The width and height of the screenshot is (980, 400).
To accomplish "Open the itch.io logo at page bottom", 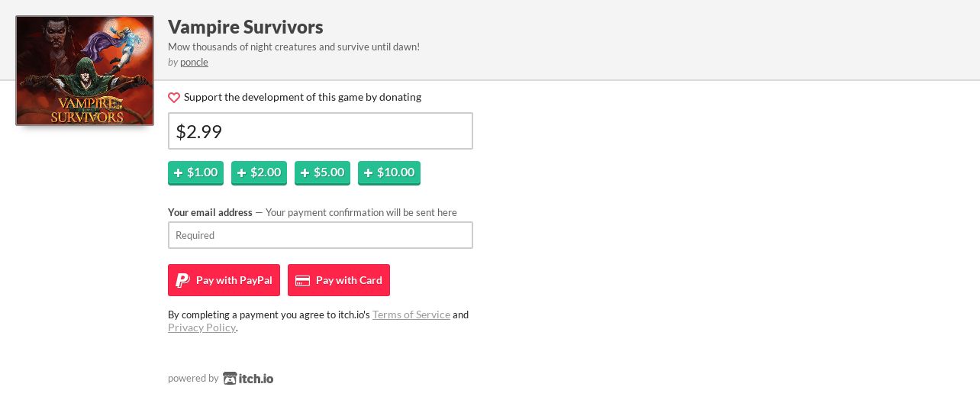I will pos(248,378).
